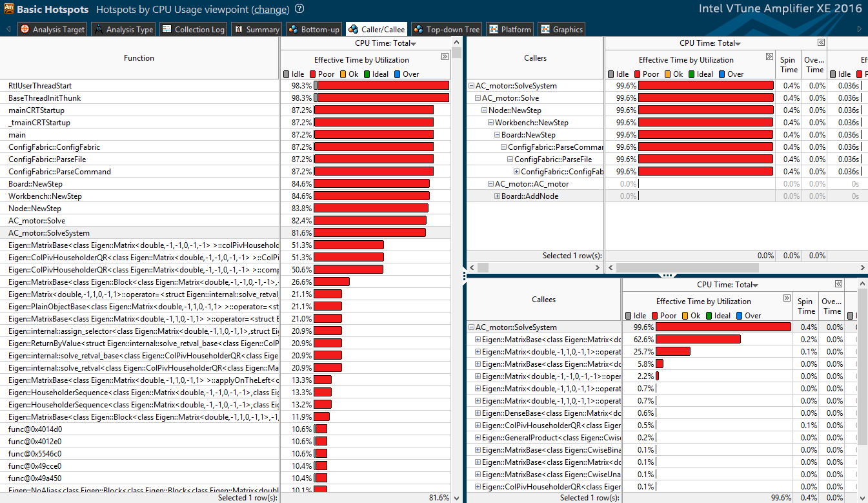Screen dimensions: 868x503
Task: Click the Analysis Target tab's target icon
Action: click(25, 29)
